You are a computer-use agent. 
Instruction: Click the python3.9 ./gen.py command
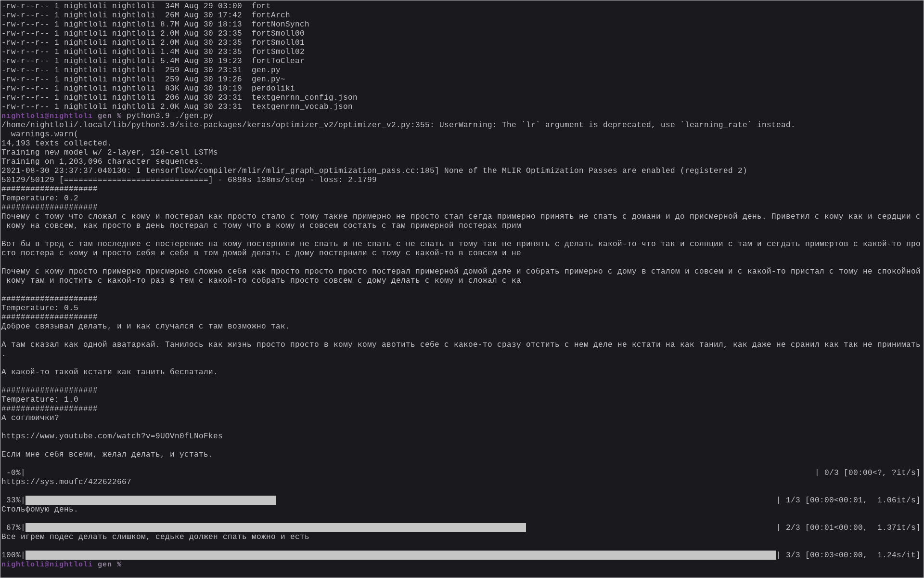169,116
